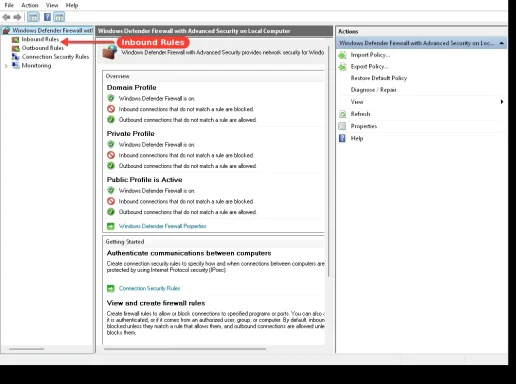Click Export Policy action
Image resolution: width=516 pixels, height=384 pixels.
coord(369,67)
